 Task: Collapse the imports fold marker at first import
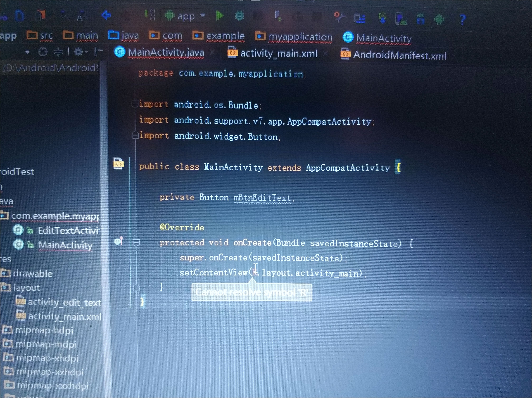click(x=135, y=104)
